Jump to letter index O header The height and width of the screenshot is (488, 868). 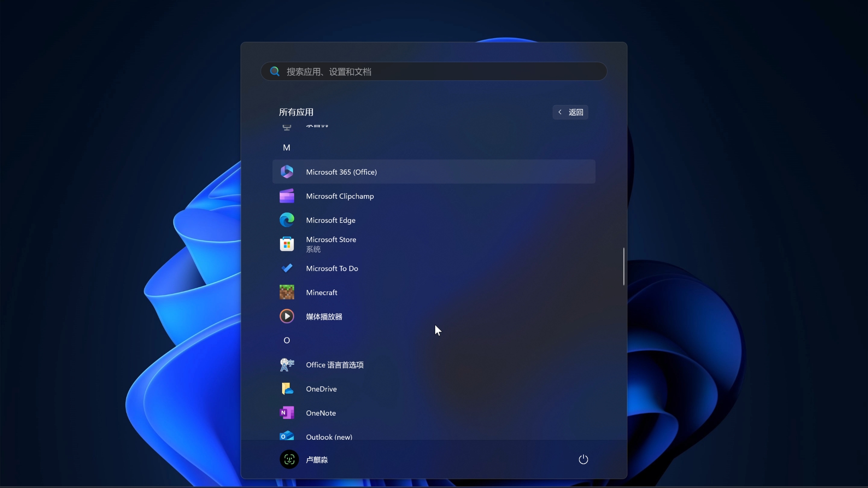(287, 341)
